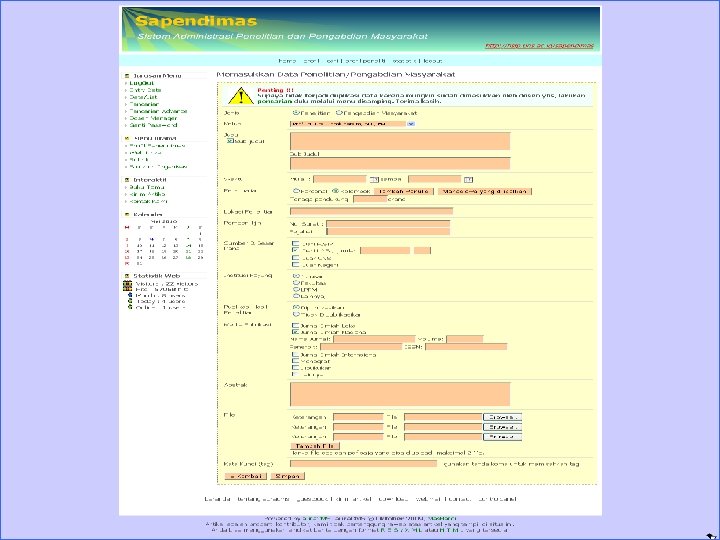Viewport: 720px width, 540px height.
Task: Click the Volume input field
Action: [465, 339]
